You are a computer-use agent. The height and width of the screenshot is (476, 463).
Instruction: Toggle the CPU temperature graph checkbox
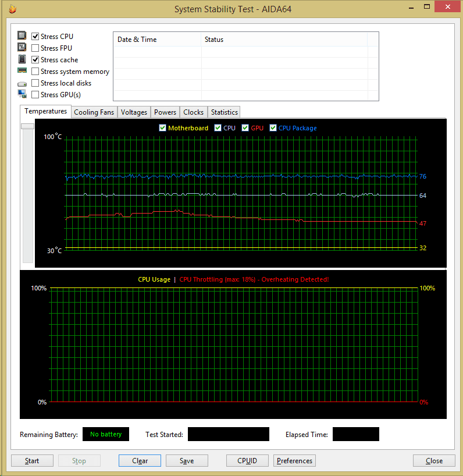click(218, 128)
